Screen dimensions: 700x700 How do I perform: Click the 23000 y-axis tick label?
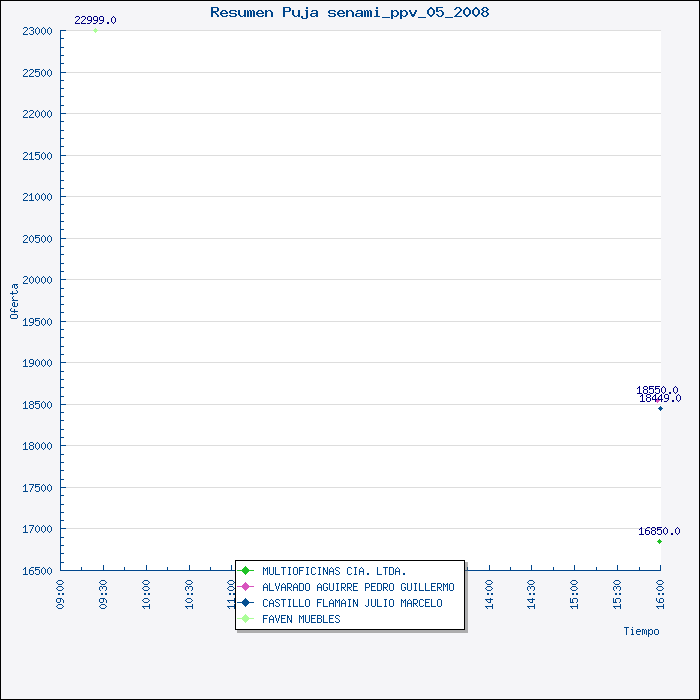click(x=38, y=31)
